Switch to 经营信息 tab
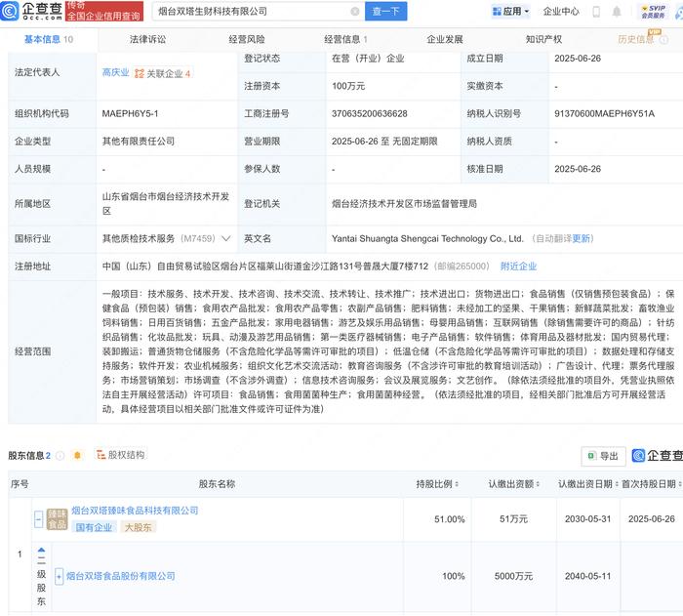The width and height of the screenshot is (683, 616). point(345,39)
